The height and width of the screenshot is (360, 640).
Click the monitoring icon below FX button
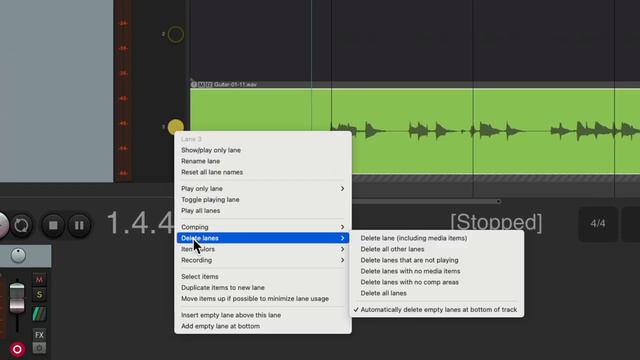[39, 348]
